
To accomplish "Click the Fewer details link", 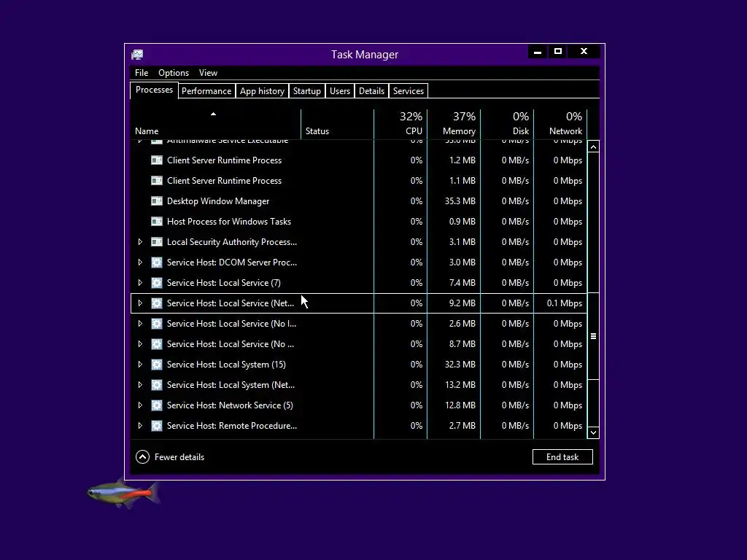I will (179, 457).
